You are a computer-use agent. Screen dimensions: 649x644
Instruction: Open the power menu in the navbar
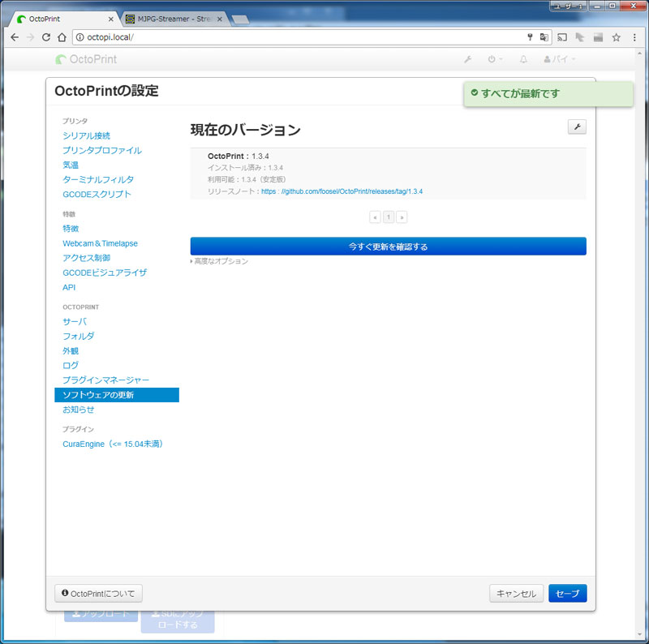[x=495, y=59]
